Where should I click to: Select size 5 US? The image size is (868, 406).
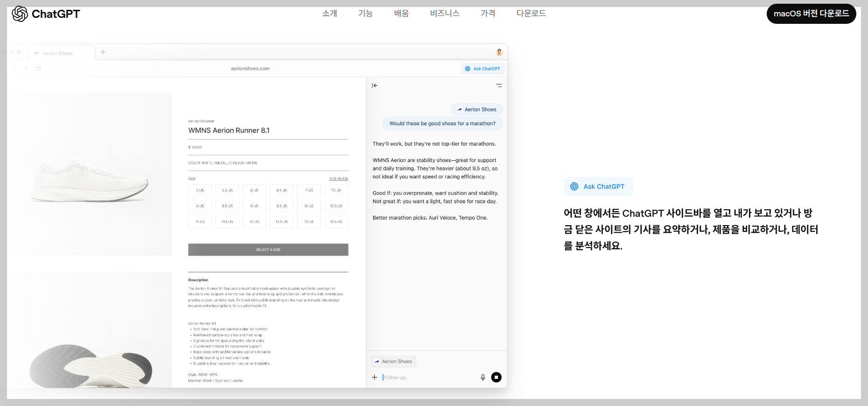click(200, 190)
